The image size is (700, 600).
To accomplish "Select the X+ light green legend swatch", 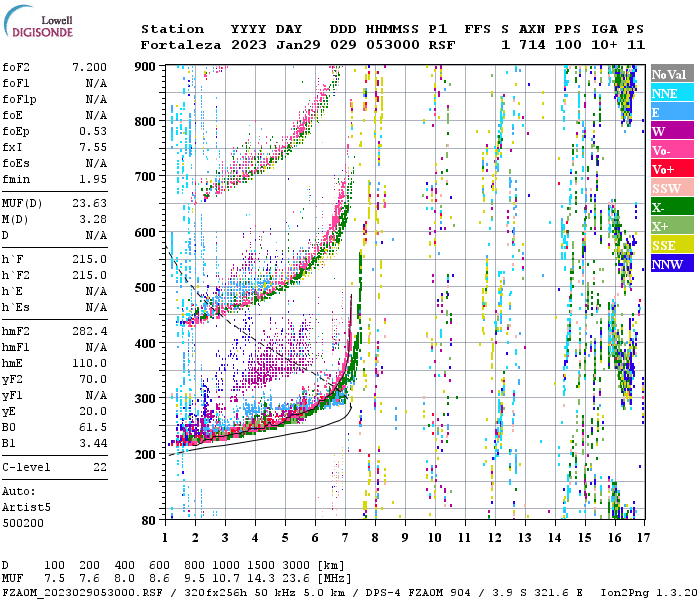I will pos(672,226).
